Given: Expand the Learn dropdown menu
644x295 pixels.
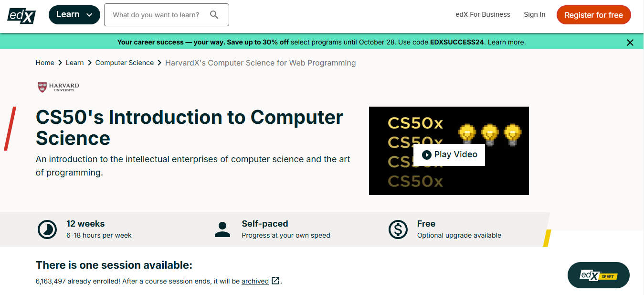Looking at the screenshot, I should [x=74, y=15].
